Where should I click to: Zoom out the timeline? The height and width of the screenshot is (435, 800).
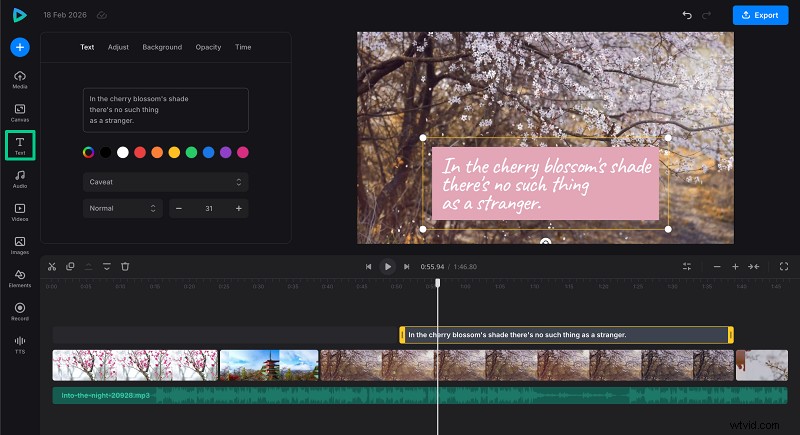pos(717,267)
